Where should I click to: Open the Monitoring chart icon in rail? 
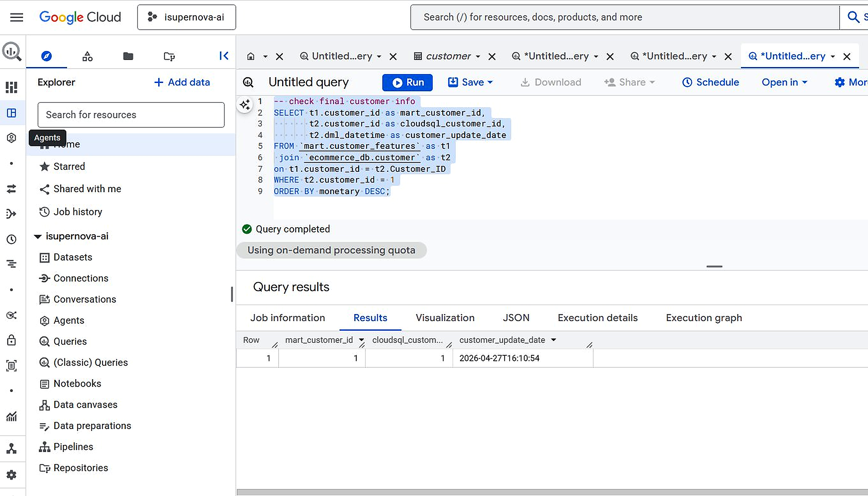point(11,416)
